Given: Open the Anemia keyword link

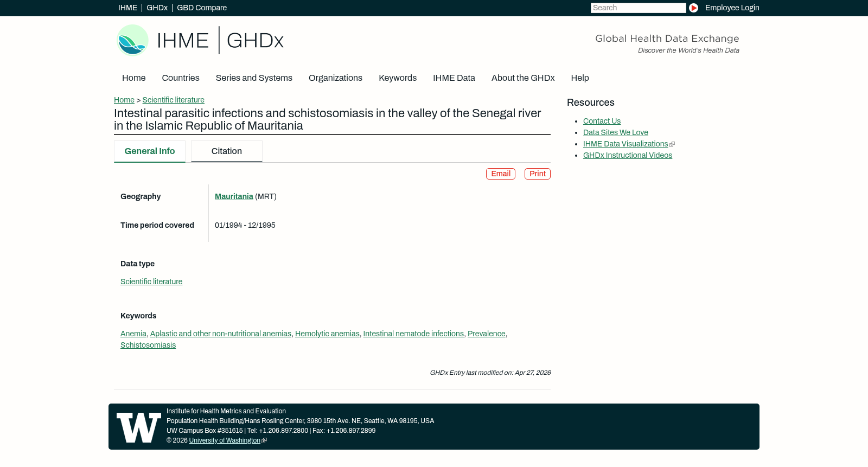Looking at the screenshot, I should [x=133, y=334].
